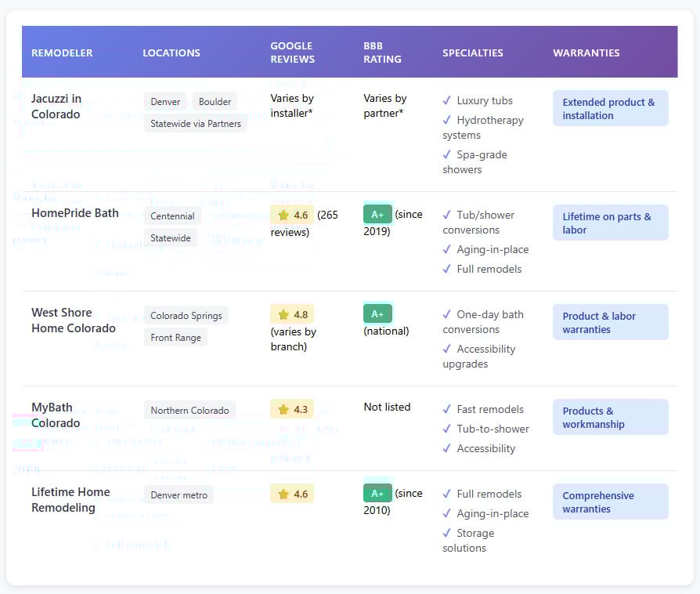Click the star icon beside 4.3 rating
Screen dimensions: 700x594
point(283,409)
